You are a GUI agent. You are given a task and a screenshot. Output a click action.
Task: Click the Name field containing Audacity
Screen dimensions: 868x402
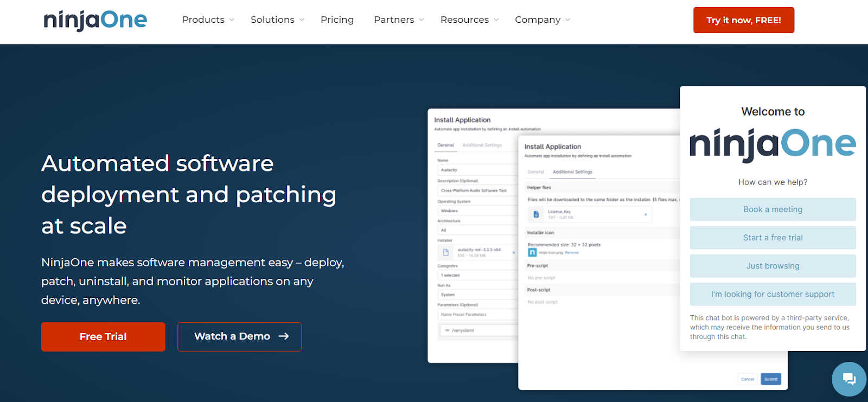[478, 170]
